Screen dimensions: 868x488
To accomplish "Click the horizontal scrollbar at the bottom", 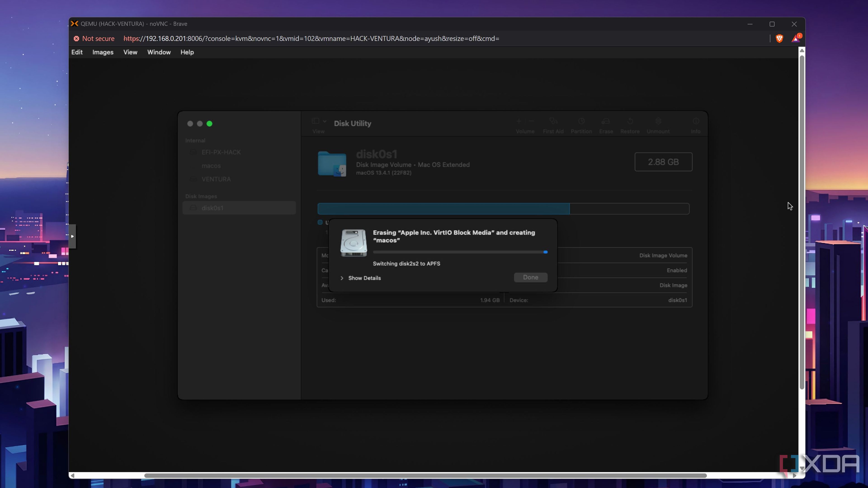I will click(x=425, y=476).
